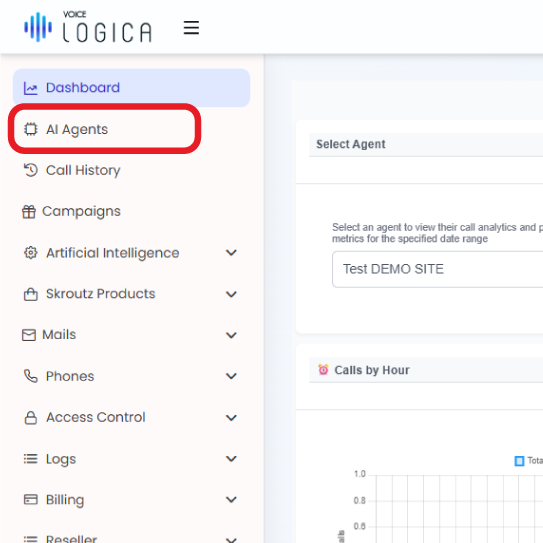Viewport: 543px width, 543px height.
Task: Click the Billing card icon
Action: 30,499
